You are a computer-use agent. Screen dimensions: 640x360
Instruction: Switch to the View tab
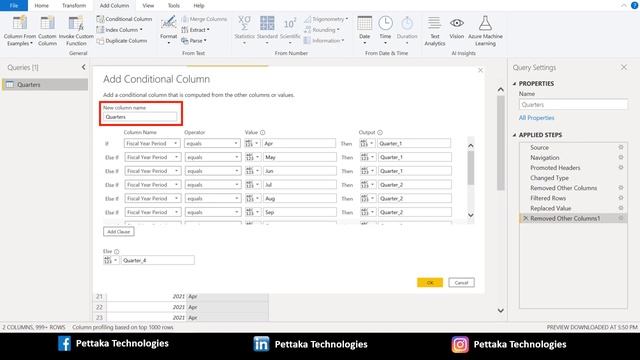pos(148,6)
